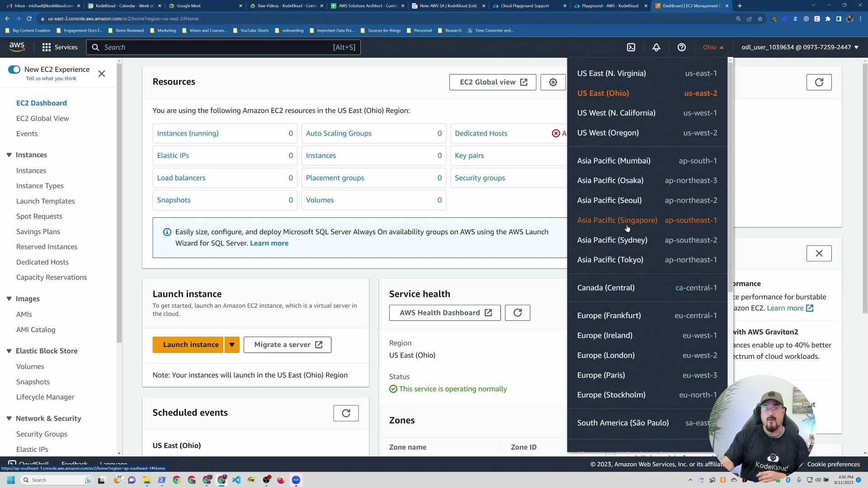Select Europe (Frankfurt) region
Image resolution: width=868 pixels, height=488 pixels.
click(x=609, y=315)
